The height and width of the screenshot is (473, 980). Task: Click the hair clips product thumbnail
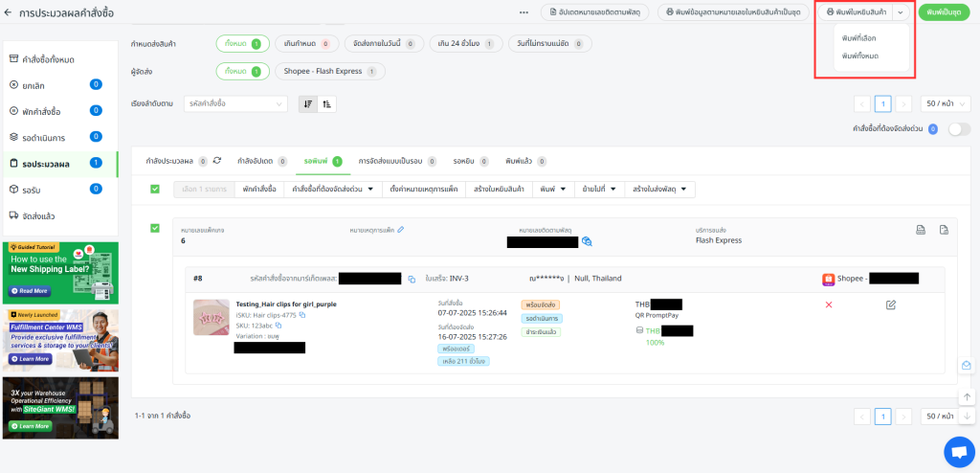point(212,317)
